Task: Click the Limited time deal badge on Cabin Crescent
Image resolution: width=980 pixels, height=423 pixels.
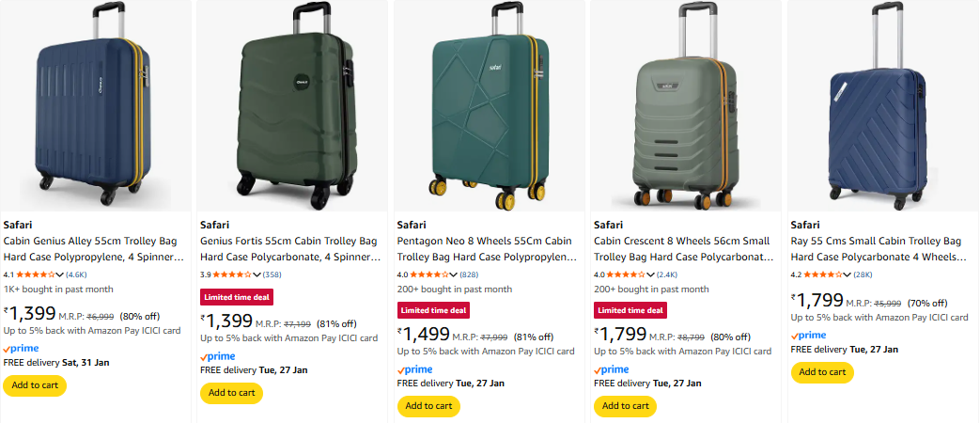Action: tap(629, 310)
